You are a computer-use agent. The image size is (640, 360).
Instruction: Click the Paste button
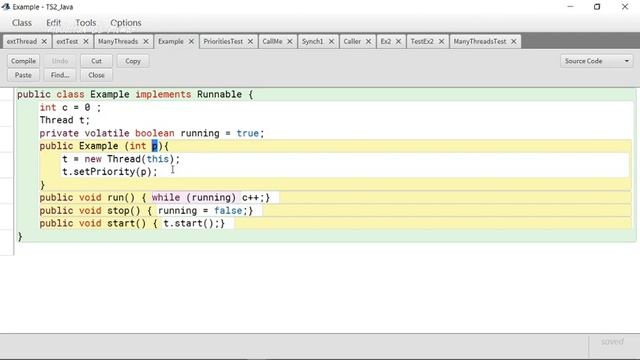point(23,75)
